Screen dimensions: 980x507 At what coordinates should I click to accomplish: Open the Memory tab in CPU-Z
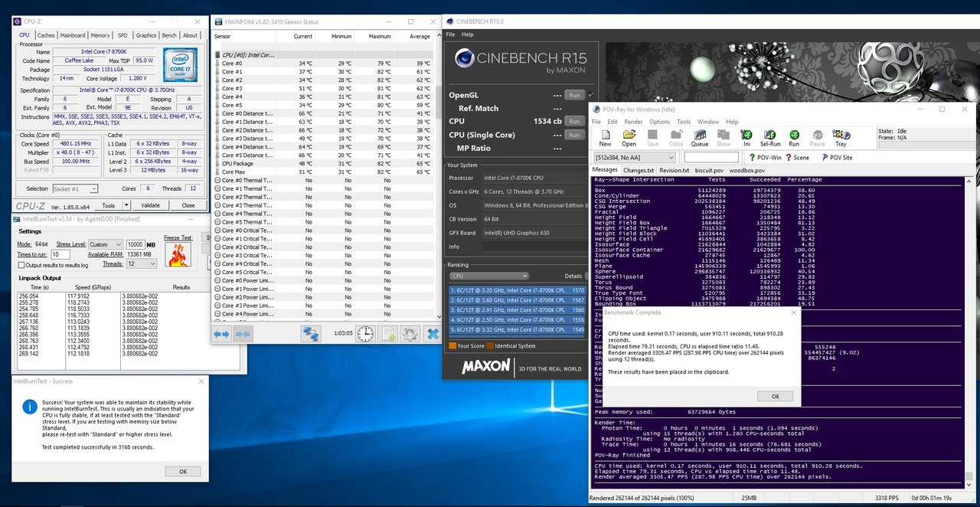click(x=100, y=35)
